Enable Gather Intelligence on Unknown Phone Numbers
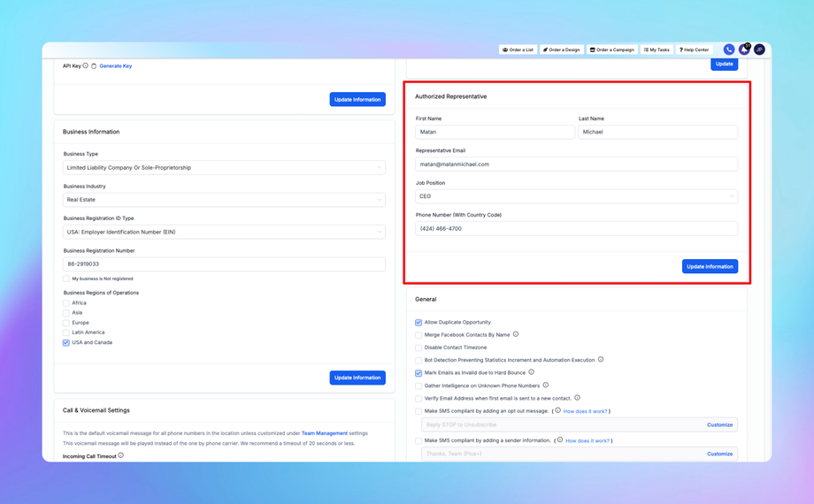814x504 pixels. point(419,386)
